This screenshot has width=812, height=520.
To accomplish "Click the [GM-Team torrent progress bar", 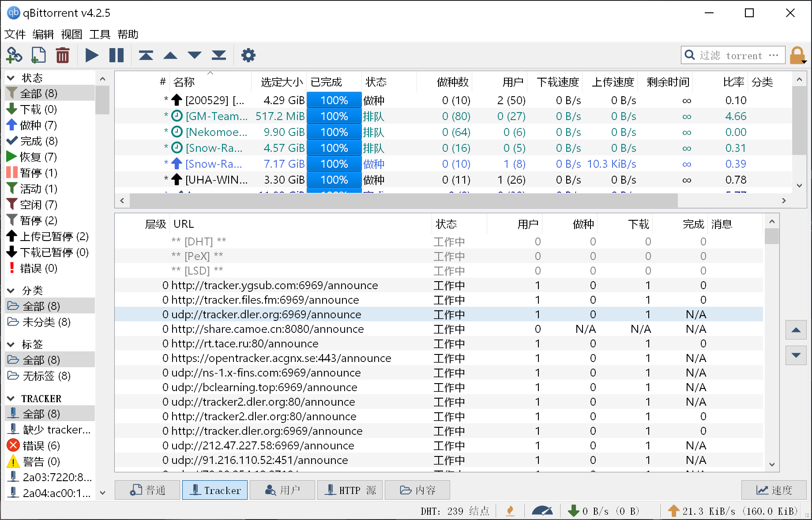I will pyautogui.click(x=334, y=117).
